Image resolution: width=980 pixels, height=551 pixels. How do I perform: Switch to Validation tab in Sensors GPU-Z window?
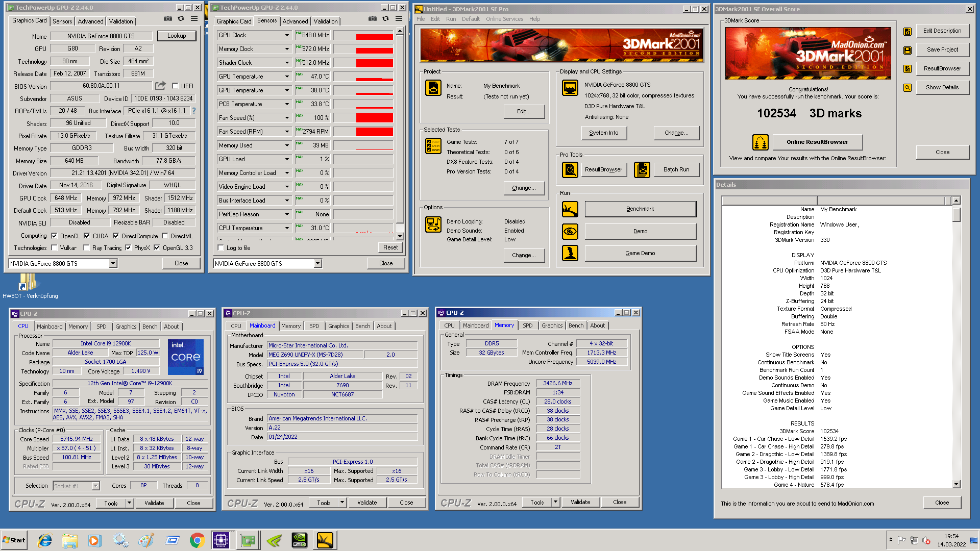[x=326, y=21]
